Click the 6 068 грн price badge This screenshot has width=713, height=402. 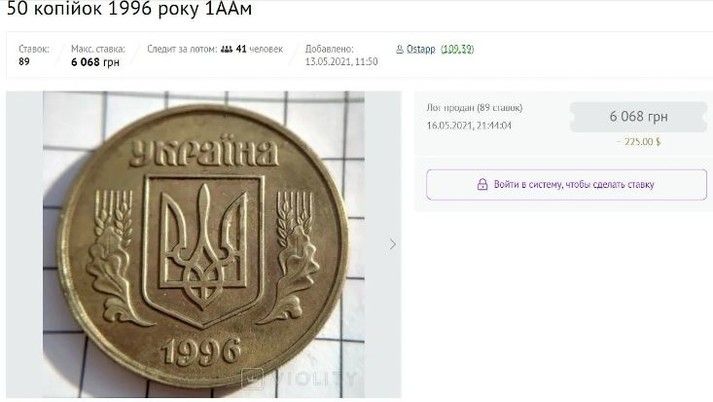tap(638, 117)
